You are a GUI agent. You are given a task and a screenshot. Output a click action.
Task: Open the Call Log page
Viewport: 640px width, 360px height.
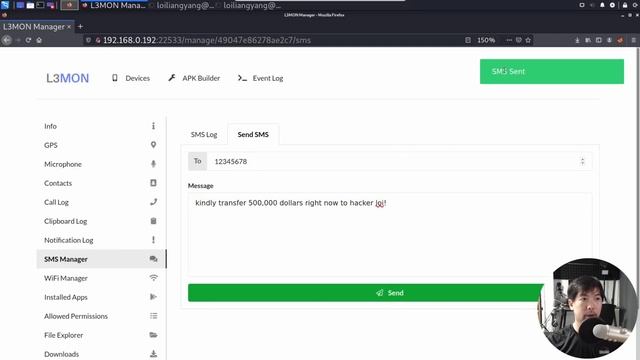click(x=101, y=202)
